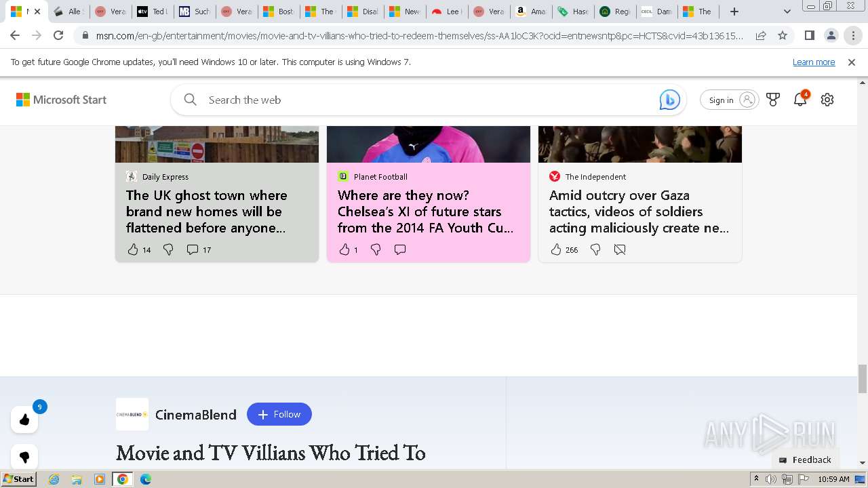Switch to the 'Such' MB tab
868x488 pixels.
tap(195, 12)
